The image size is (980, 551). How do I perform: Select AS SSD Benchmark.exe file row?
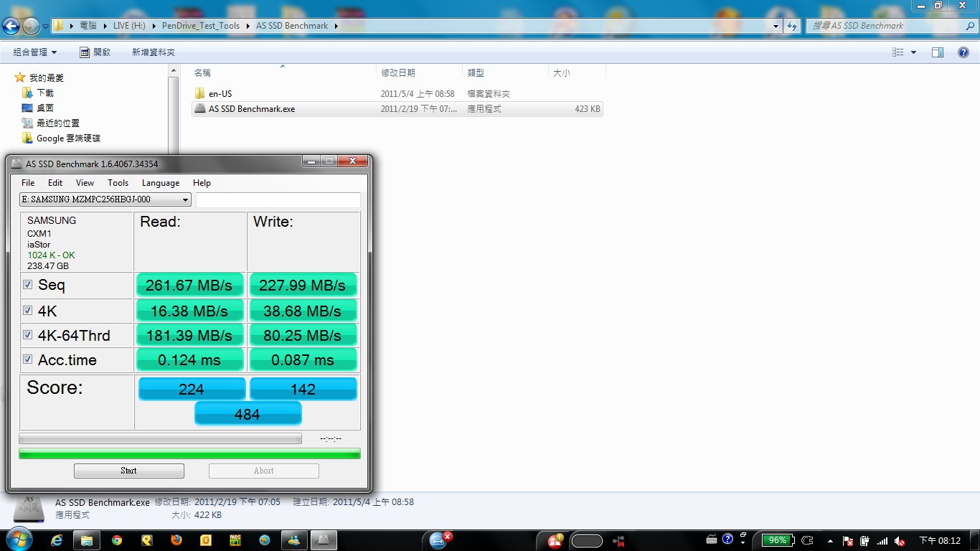pos(397,109)
